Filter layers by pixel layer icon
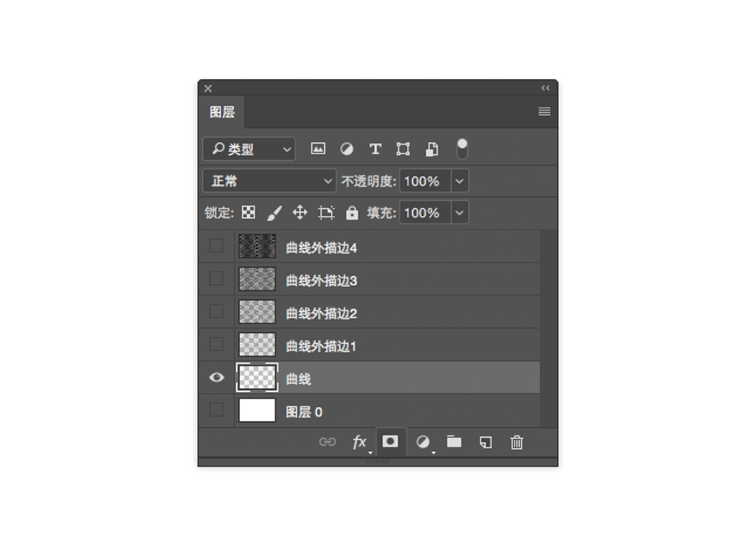This screenshot has width=756, height=548. [318, 148]
